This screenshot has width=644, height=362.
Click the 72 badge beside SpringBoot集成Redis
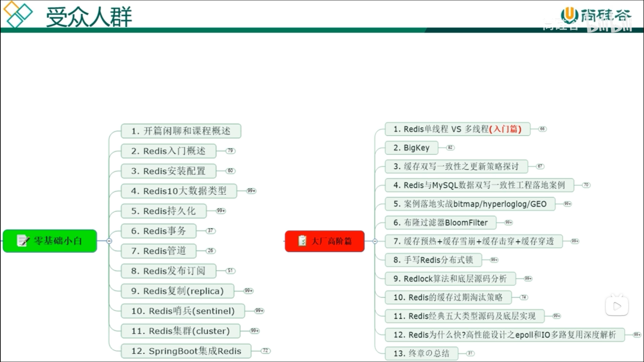(x=265, y=351)
